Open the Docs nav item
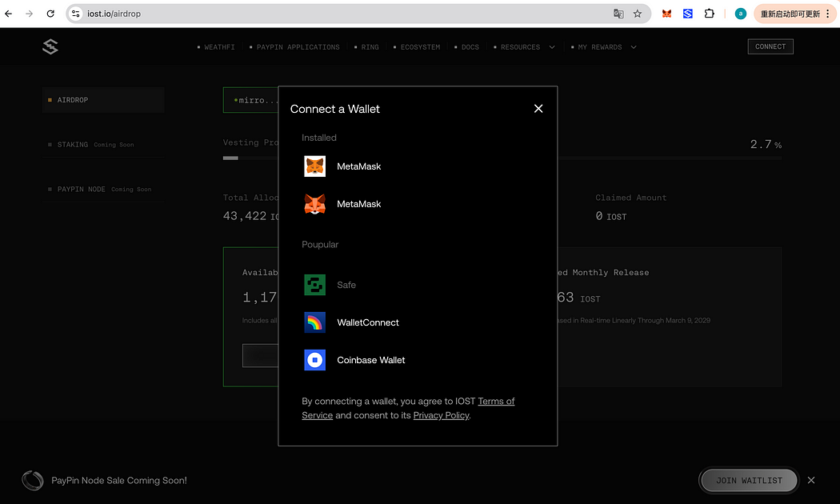The image size is (840, 504). [466, 47]
